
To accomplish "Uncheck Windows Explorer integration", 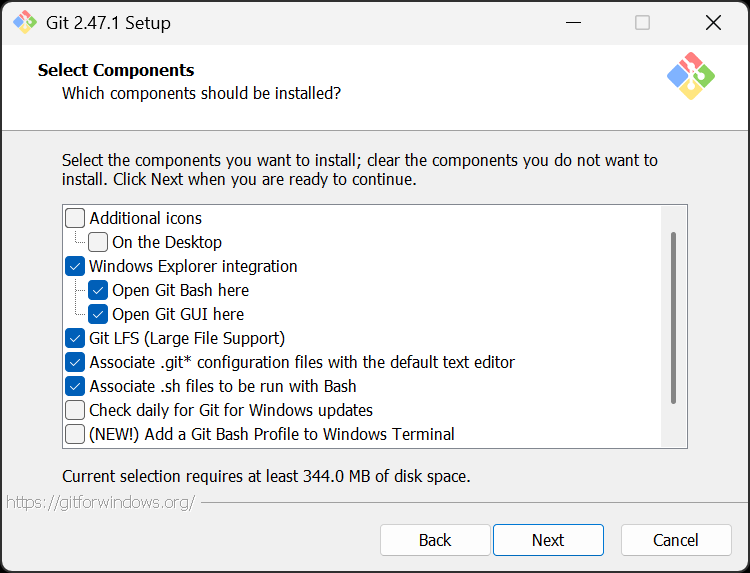I will [x=75, y=266].
